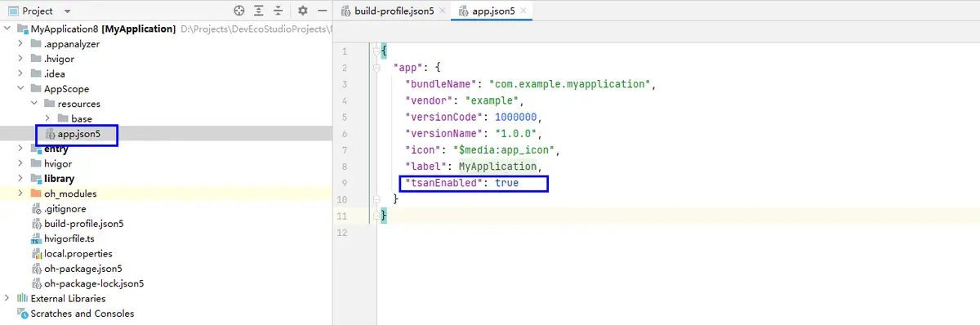The height and width of the screenshot is (325, 980).
Task: Click the MyApplication8 project folder icon
Action: 22,29
